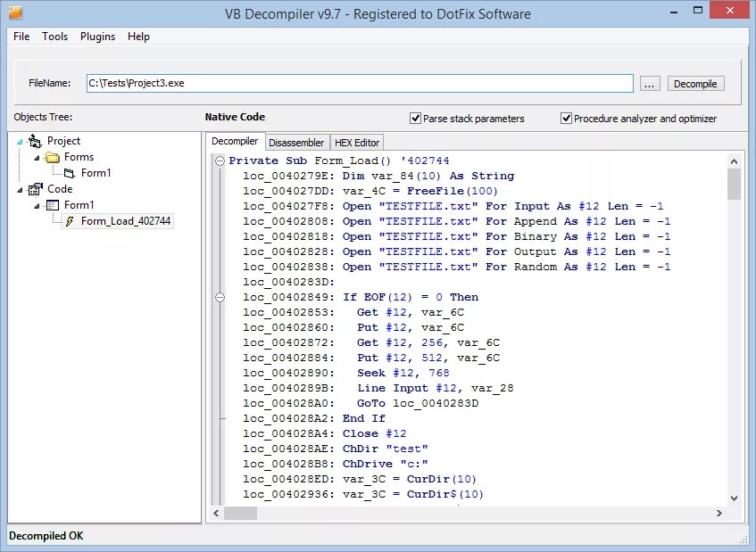756x552 pixels.
Task: Click the 'Dim var_84(10) As String' line
Action: pyautogui.click(x=378, y=176)
